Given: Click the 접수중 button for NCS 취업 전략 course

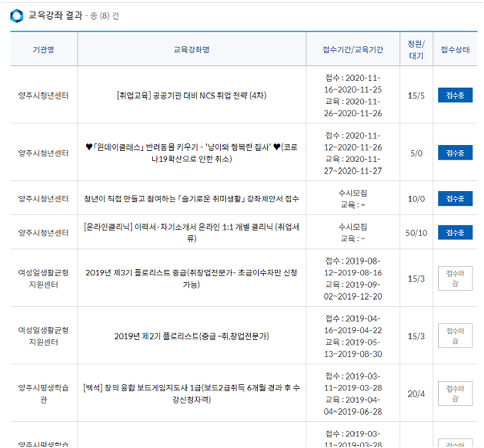Looking at the screenshot, I should click(x=455, y=95).
